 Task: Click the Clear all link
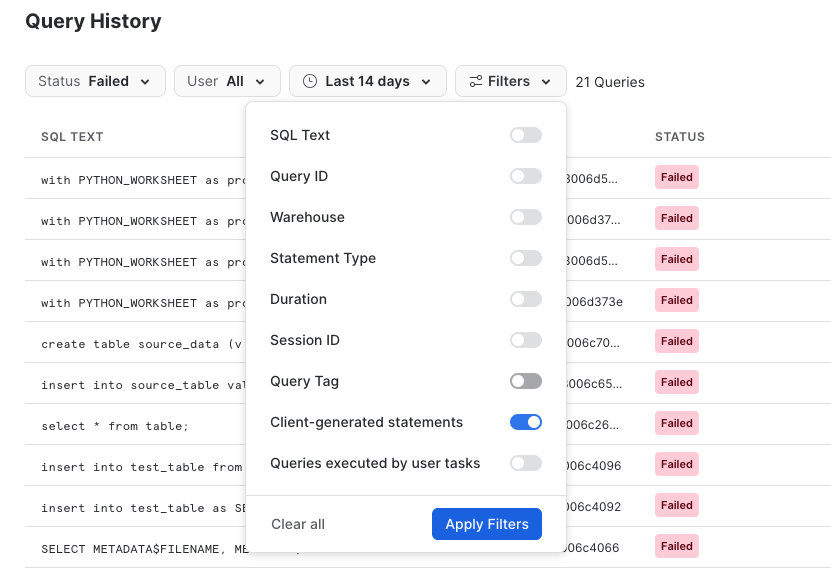pos(298,524)
